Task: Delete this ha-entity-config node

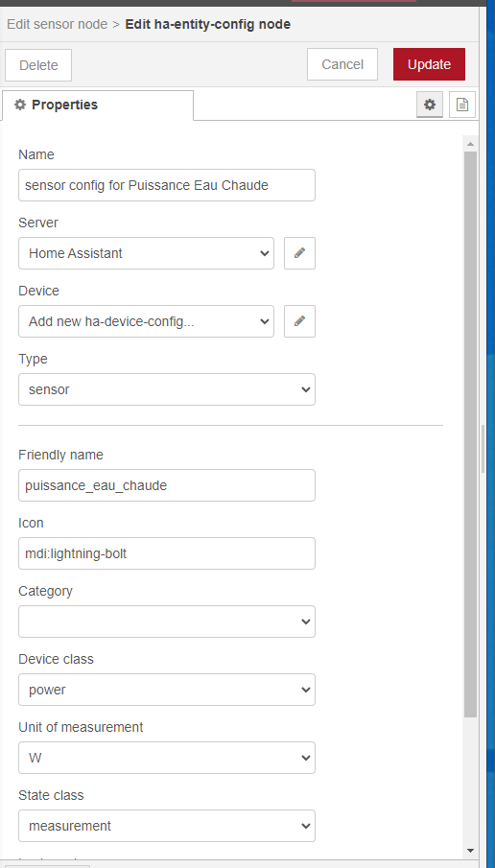Action: 38,65
